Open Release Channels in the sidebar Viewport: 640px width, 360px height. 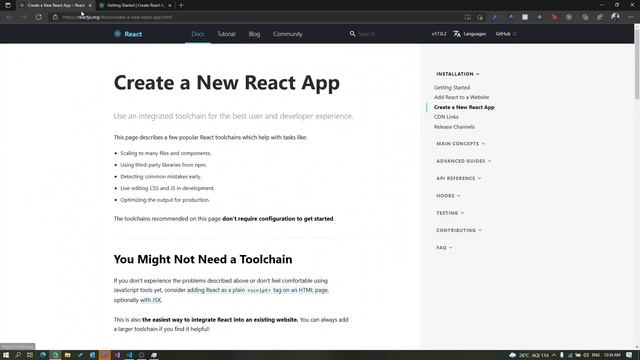click(454, 127)
